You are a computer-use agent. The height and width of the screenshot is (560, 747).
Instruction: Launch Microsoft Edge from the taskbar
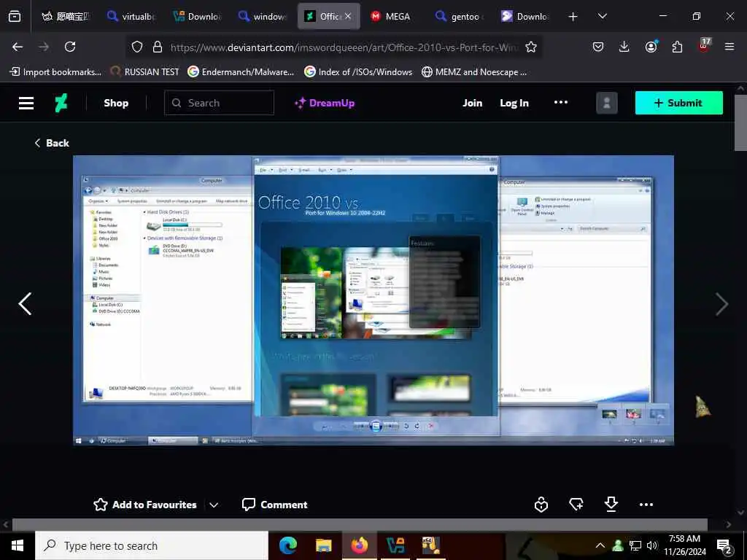coord(287,545)
